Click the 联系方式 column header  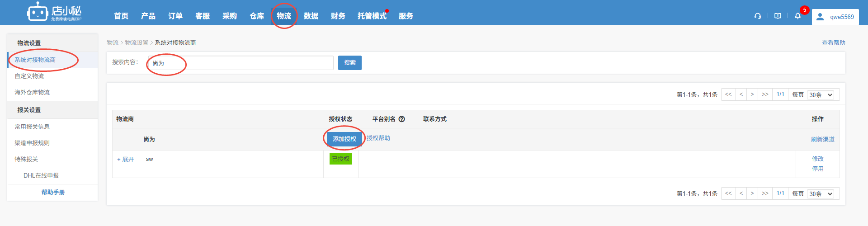point(435,119)
